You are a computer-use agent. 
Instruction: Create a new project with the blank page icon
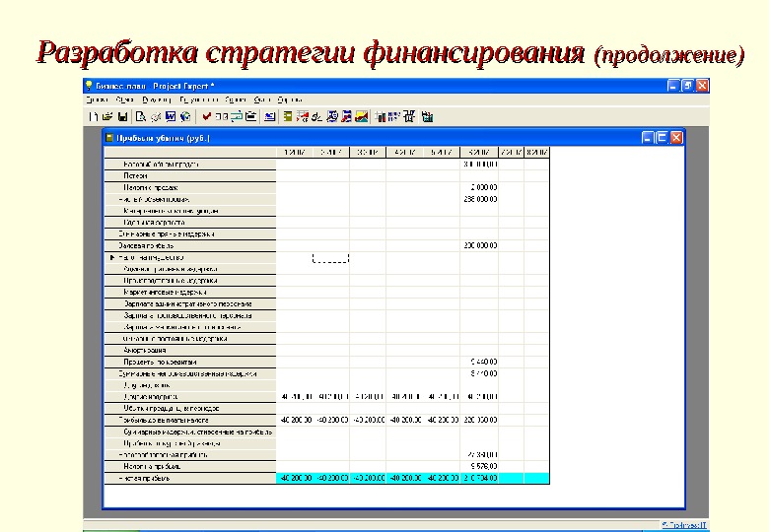click(93, 116)
